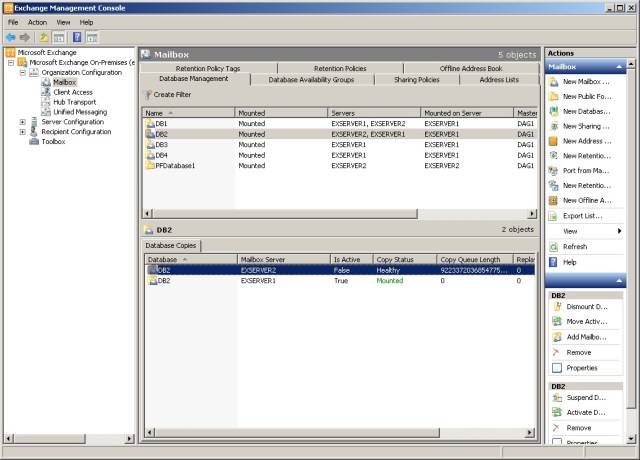640x460 pixels.
Task: Open the Retention Policies tab
Action: pyautogui.click(x=340, y=68)
